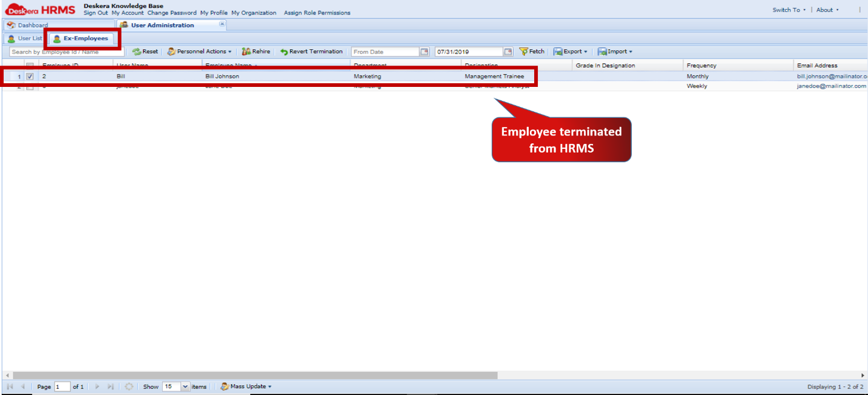The height and width of the screenshot is (395, 868).
Task: Open the Fetch filter funnel icon
Action: point(523,52)
